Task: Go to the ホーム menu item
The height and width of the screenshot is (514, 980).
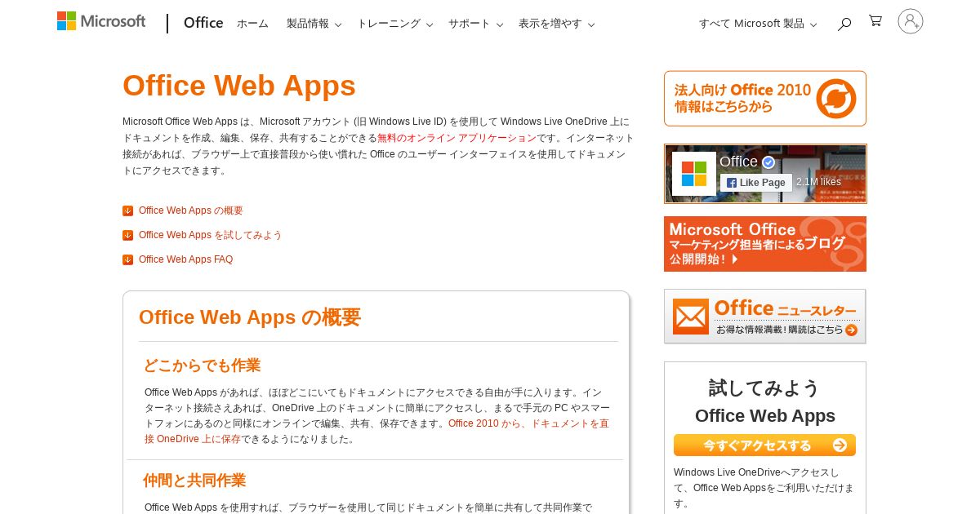Action: 252,24
